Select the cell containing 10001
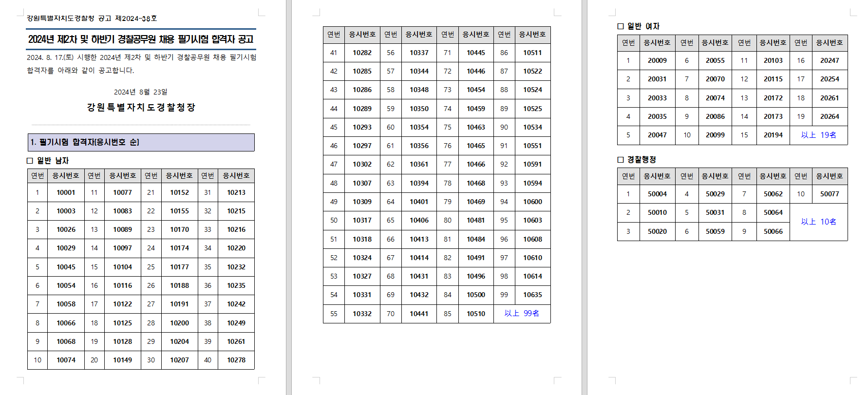 point(66,192)
